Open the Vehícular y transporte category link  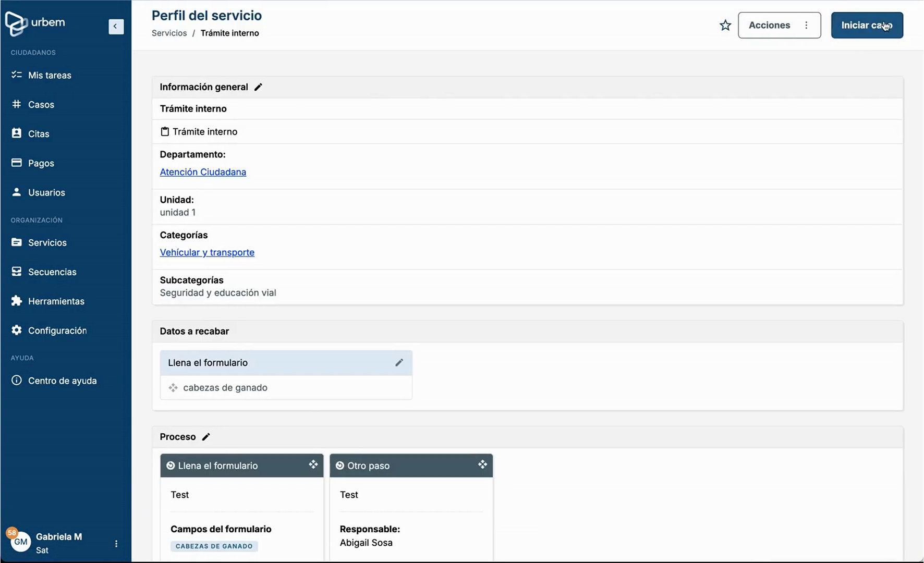tap(207, 252)
